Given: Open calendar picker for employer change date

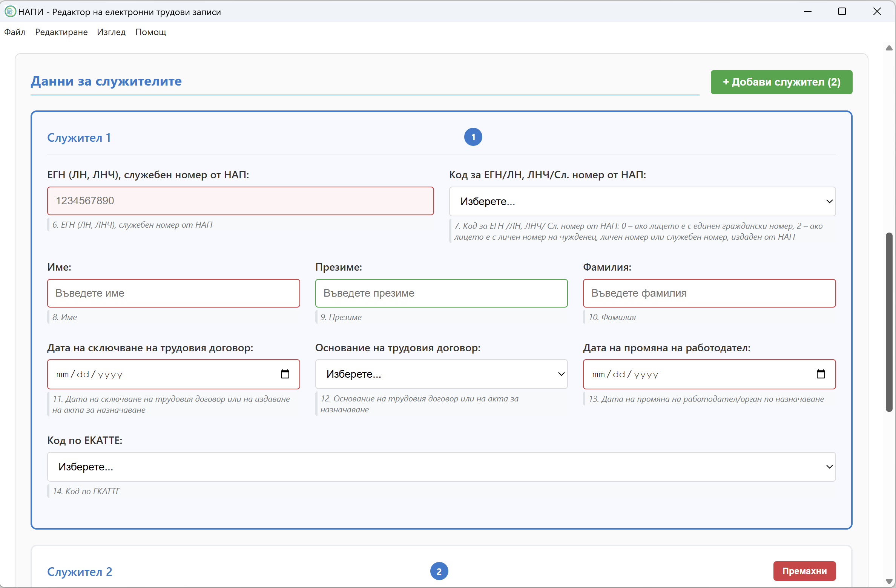Looking at the screenshot, I should 821,374.
